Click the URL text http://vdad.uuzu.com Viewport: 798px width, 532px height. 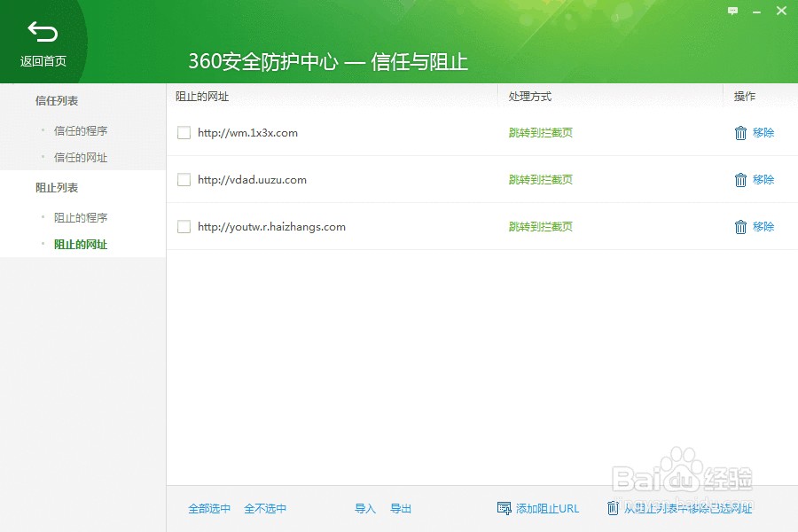pos(252,180)
